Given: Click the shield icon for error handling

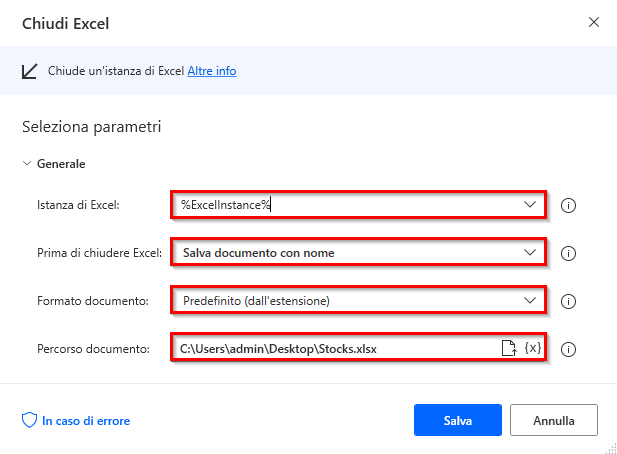Looking at the screenshot, I should 29,420.
